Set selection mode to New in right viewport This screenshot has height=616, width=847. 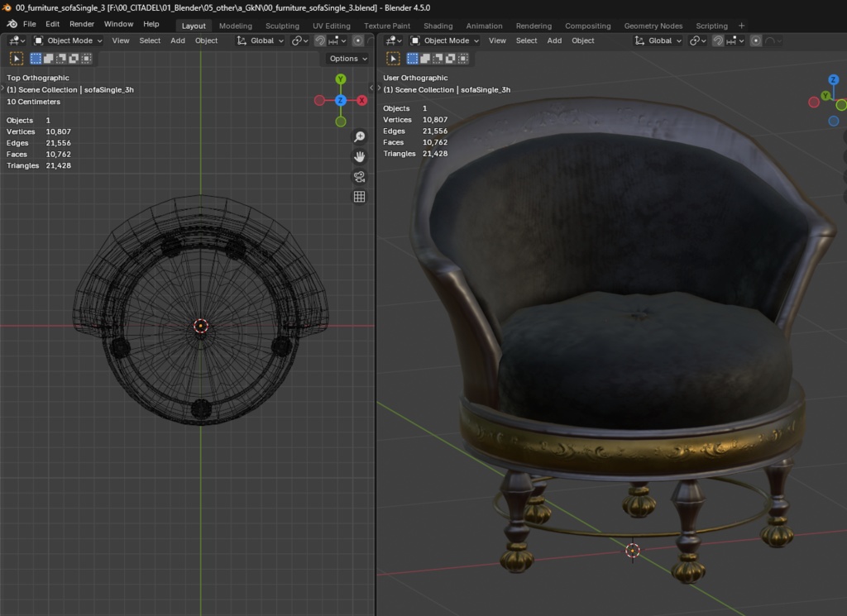tap(413, 59)
